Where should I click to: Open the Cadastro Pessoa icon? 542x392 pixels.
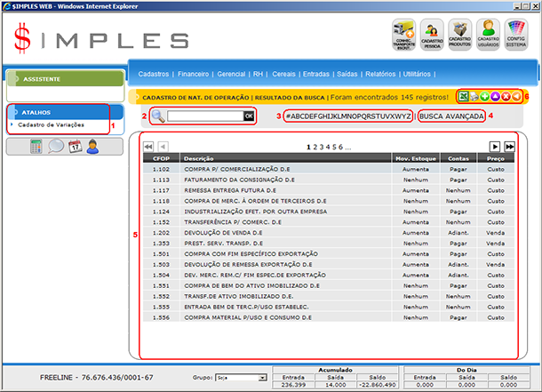coord(432,34)
